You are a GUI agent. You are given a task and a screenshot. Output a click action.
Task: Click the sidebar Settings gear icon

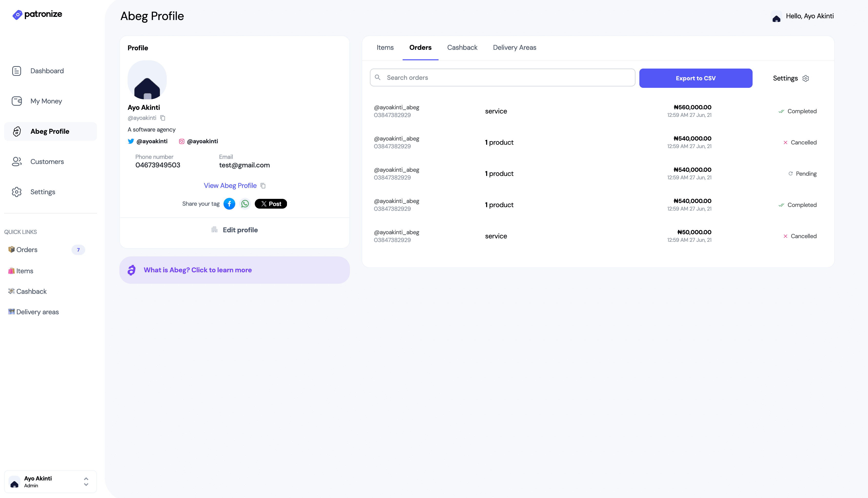[16, 192]
